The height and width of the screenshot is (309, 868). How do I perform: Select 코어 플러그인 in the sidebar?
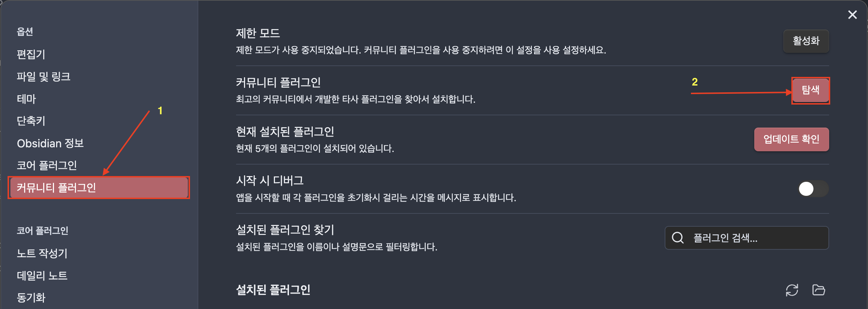pos(47,165)
